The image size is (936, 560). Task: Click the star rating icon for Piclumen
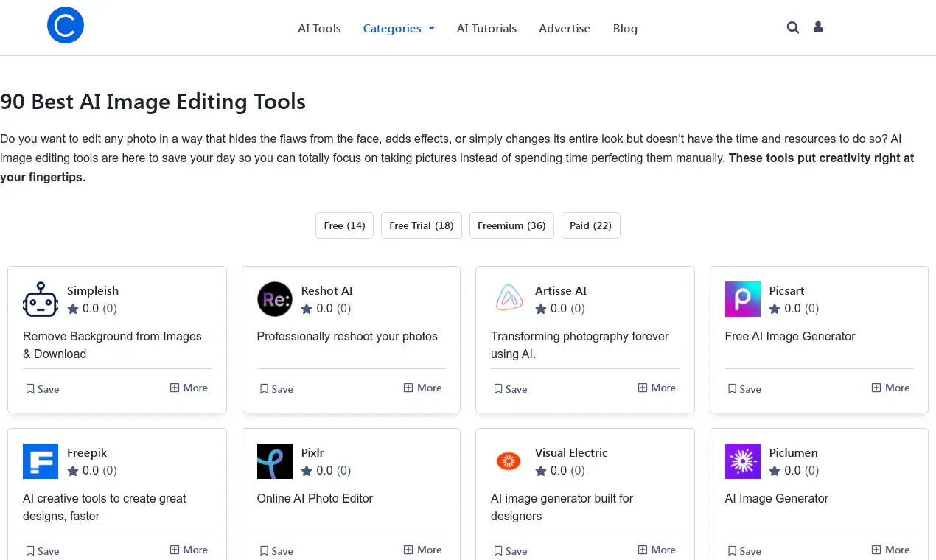(775, 471)
